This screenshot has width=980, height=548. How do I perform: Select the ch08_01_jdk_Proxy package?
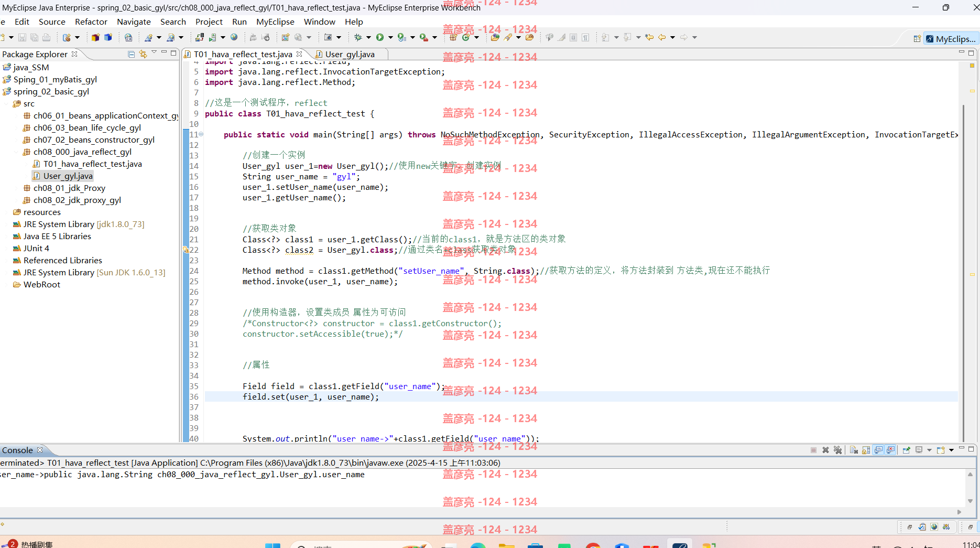pyautogui.click(x=69, y=188)
